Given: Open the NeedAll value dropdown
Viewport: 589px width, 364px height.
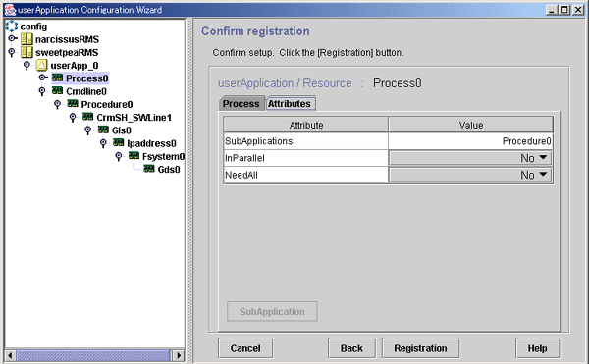Looking at the screenshot, I should pyautogui.click(x=470, y=175).
